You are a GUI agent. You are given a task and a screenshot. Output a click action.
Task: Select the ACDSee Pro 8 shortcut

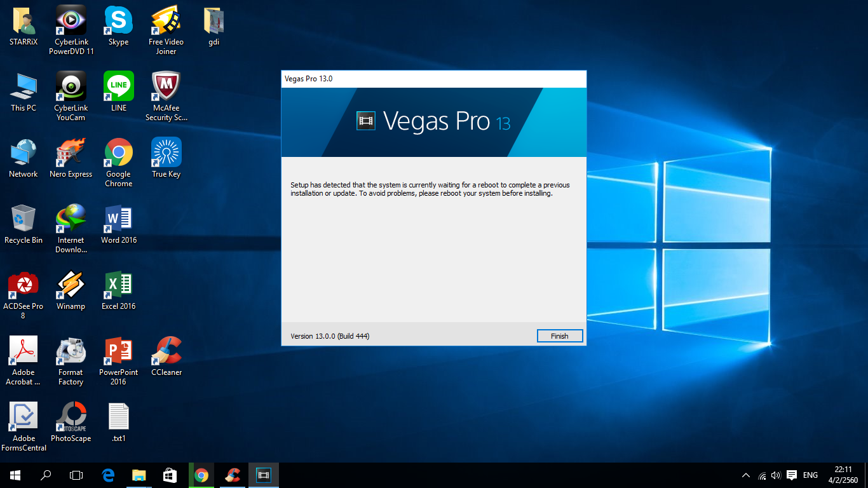pos(24,294)
